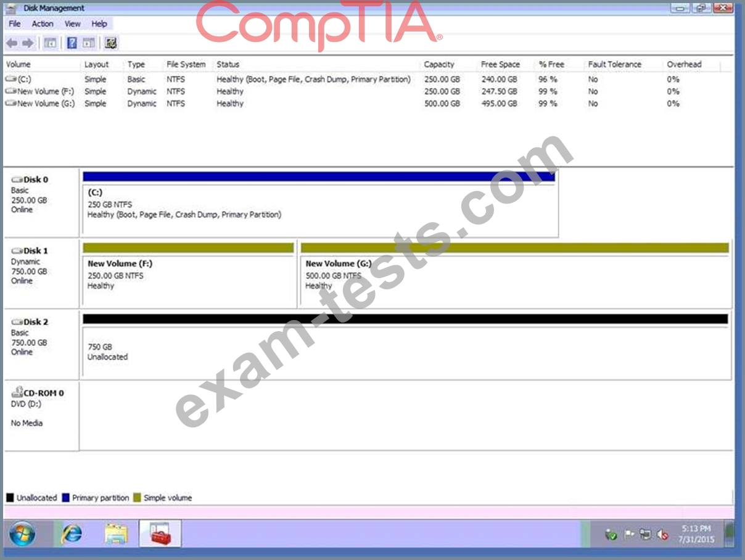Image resolution: width=745 pixels, height=560 pixels.
Task: Click the No Media text under CD-ROM 0
Action: point(27,423)
